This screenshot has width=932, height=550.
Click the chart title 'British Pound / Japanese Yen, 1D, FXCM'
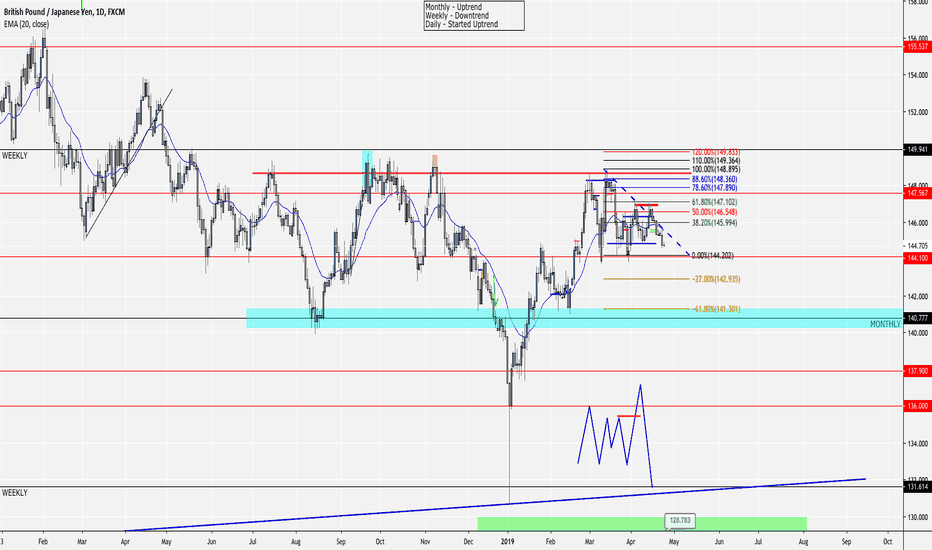click(64, 12)
